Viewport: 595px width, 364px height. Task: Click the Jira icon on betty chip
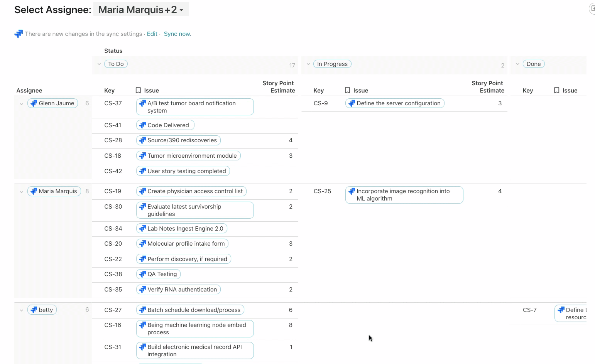tap(34, 310)
